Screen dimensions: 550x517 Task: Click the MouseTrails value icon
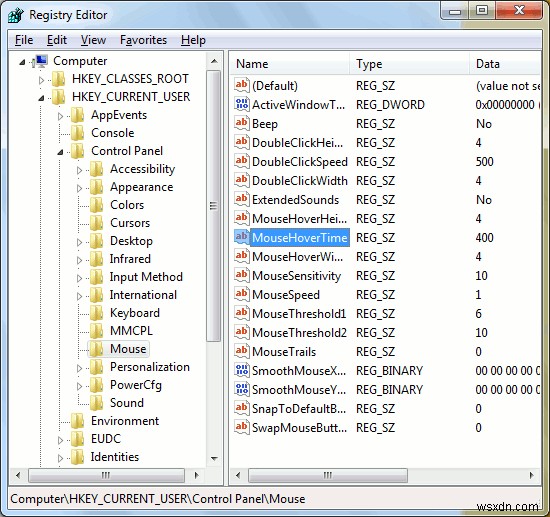(x=242, y=351)
